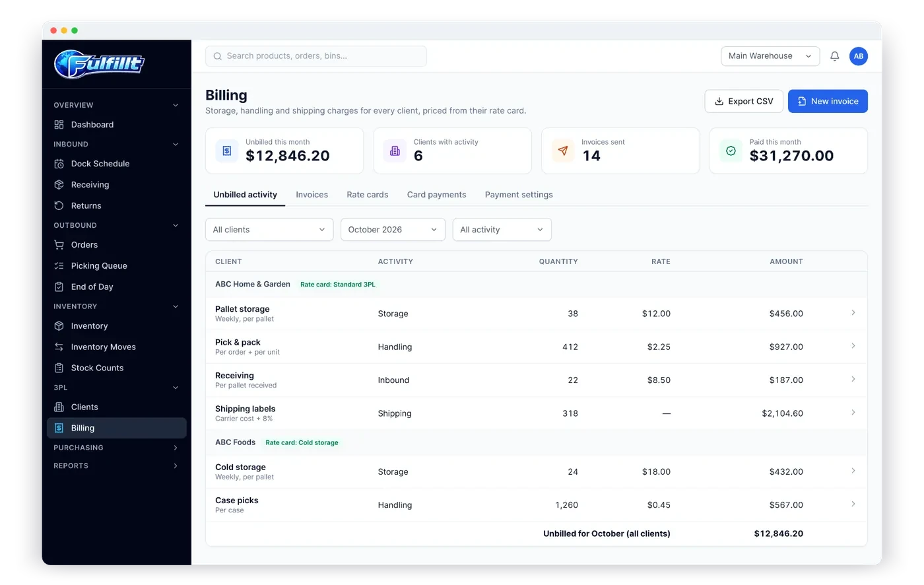This screenshot has width=924, height=585.
Task: Switch to the Payment settings tab
Action: click(x=519, y=195)
